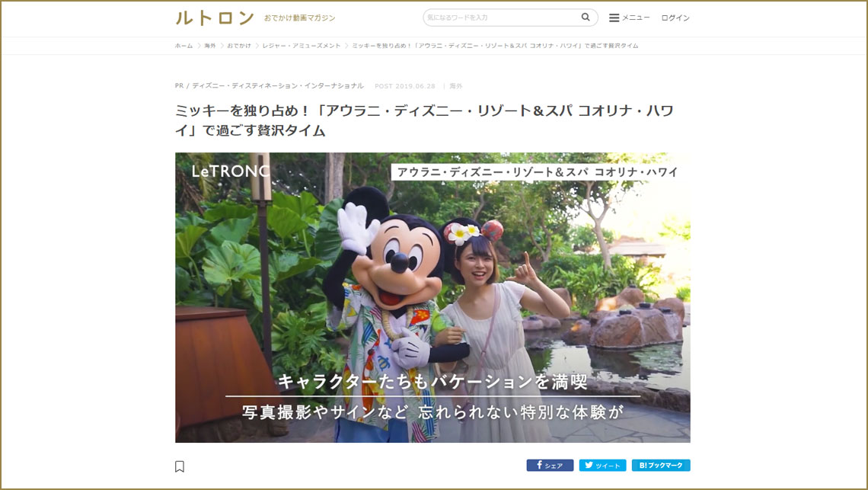Click the ルトロン site logo
This screenshot has width=868, height=490.
(x=214, y=18)
